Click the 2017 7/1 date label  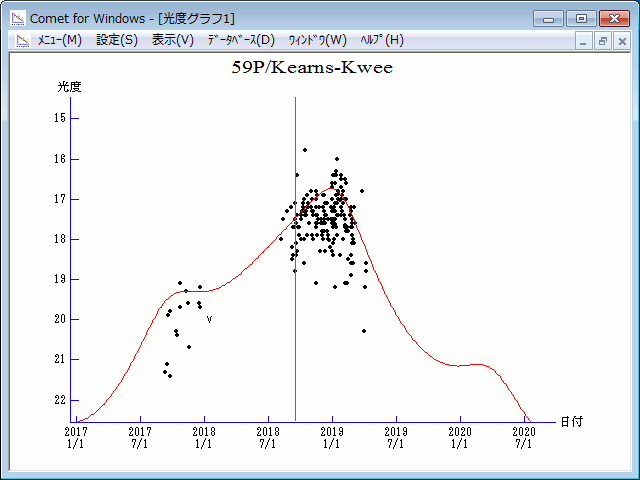[140, 438]
